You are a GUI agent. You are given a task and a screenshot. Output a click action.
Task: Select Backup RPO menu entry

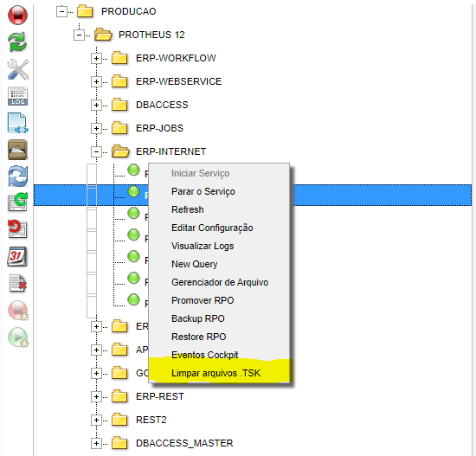coord(219,318)
